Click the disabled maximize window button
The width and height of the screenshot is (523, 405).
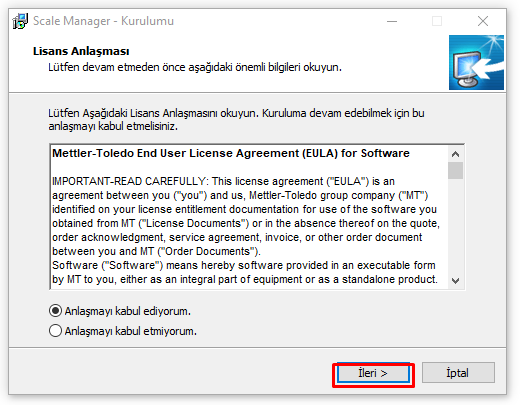437,21
